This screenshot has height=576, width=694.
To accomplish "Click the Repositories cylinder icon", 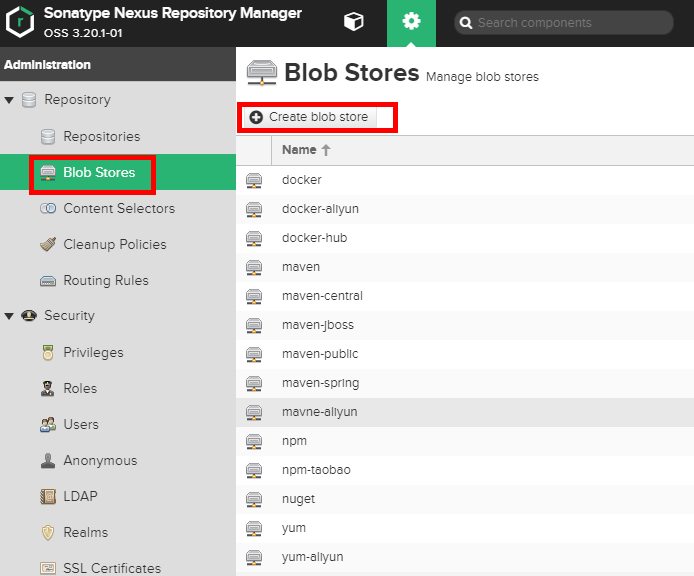I will [x=48, y=137].
